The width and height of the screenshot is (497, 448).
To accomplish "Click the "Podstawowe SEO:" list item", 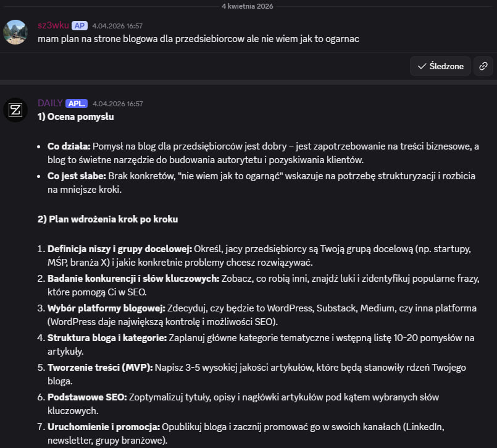I will click(86, 397).
